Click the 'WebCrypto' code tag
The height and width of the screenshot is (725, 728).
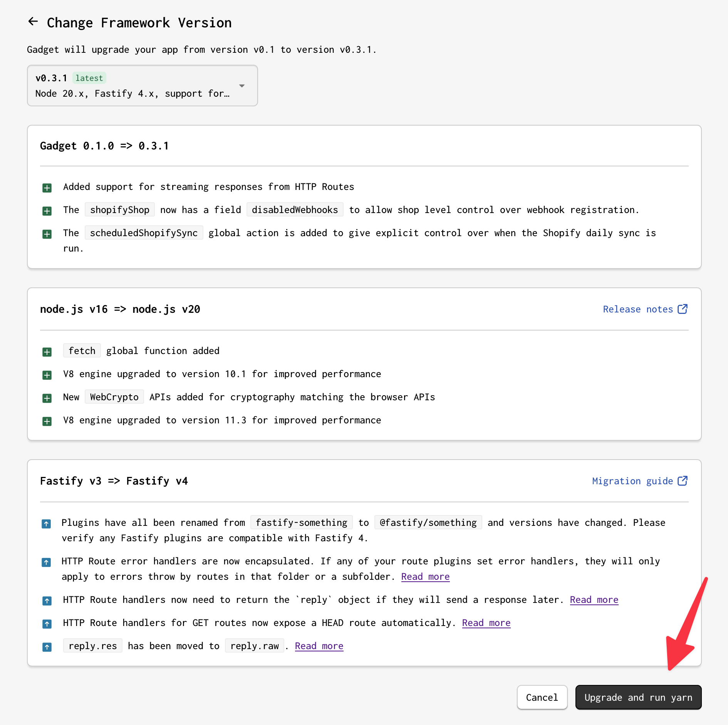[x=114, y=397]
